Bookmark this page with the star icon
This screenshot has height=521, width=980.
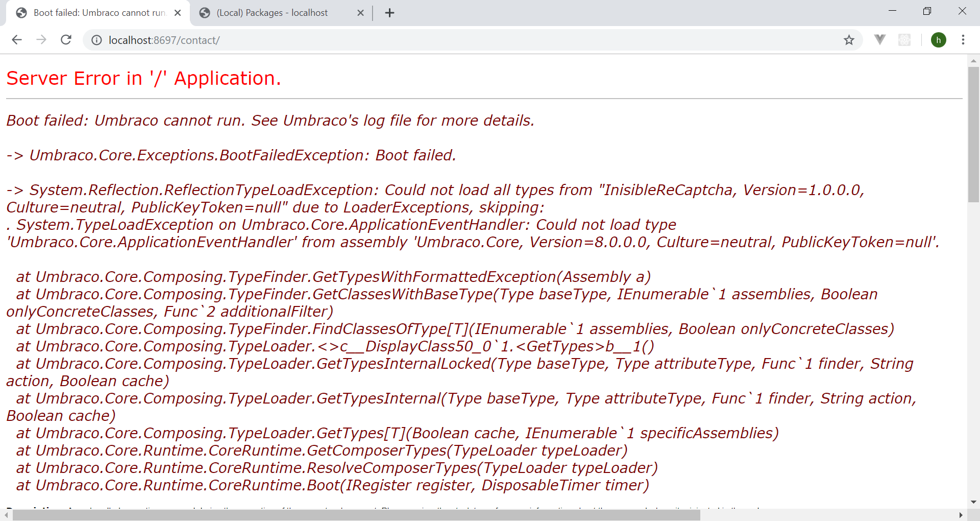pyautogui.click(x=849, y=40)
